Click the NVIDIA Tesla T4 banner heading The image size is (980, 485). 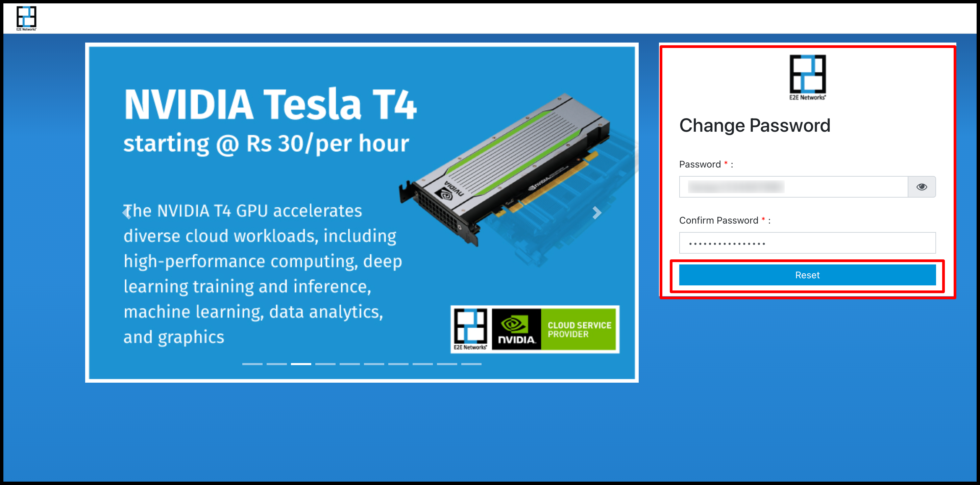tap(270, 104)
